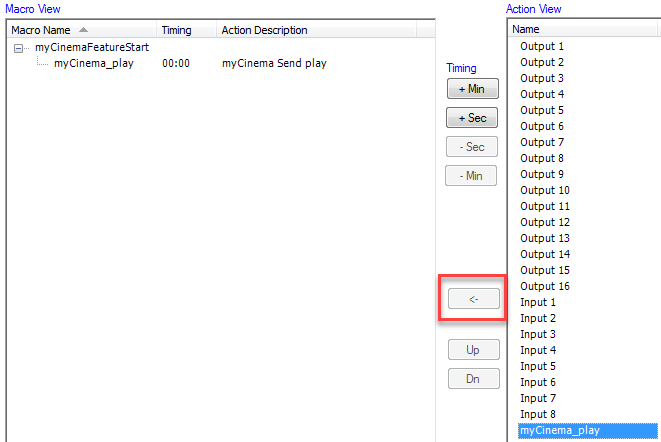Subtract a minute with - Min
This screenshot has height=442, width=661.
click(x=471, y=176)
